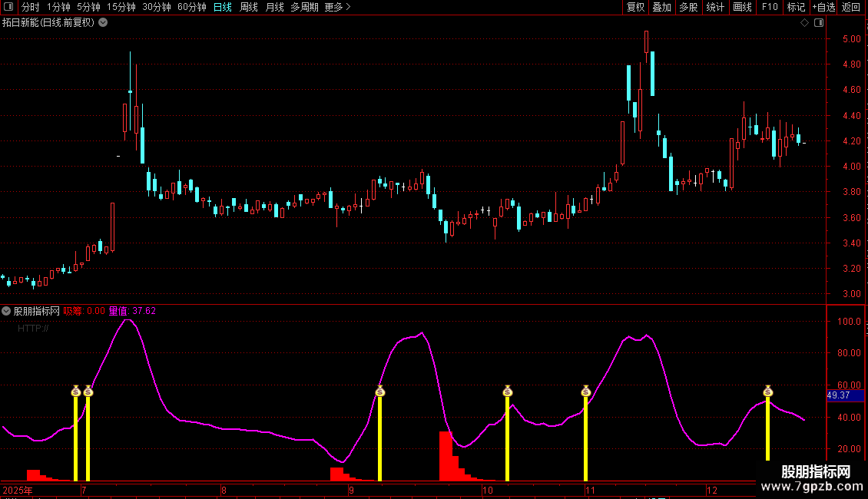Click the 标记 mark button

pos(796,7)
